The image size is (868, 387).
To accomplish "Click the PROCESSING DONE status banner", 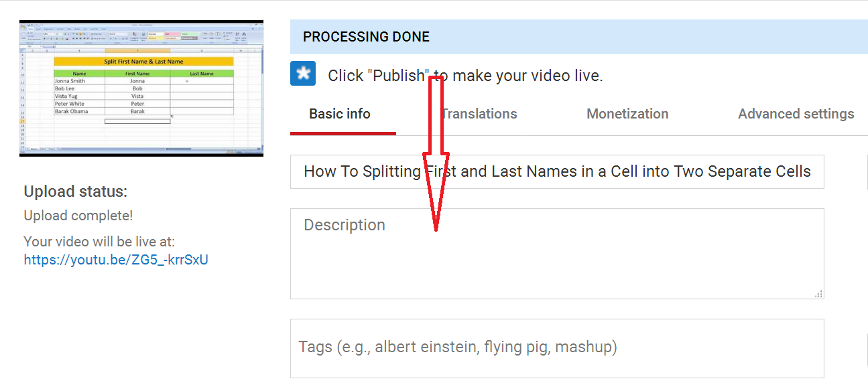I will [576, 37].
